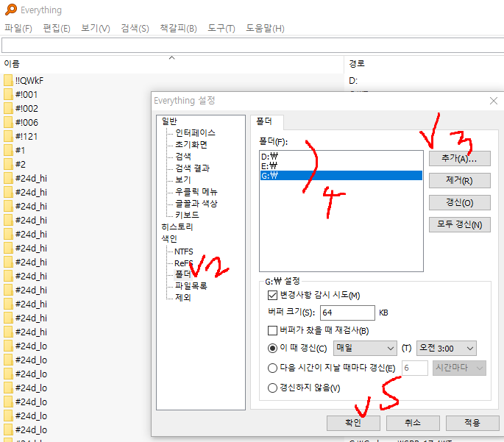
Task: Click the 폴더 tab in settings
Action: 267,122
